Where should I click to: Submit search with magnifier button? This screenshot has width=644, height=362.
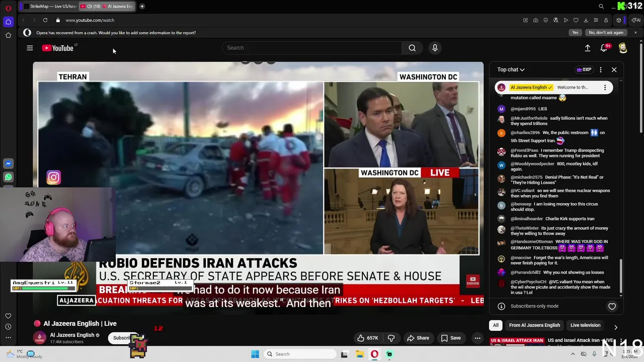tap(412, 48)
